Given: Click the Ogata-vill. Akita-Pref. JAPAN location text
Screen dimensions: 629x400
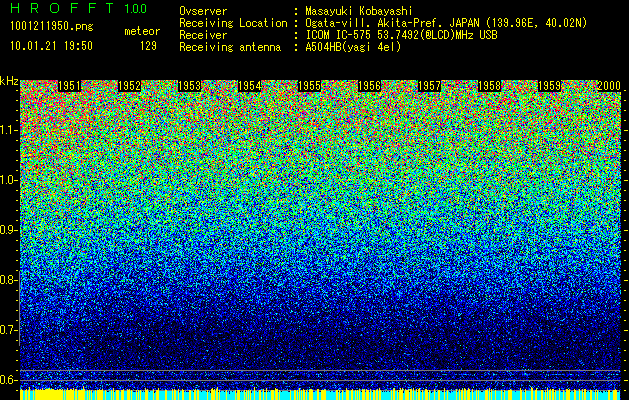Looking at the screenshot, I should (x=446, y=23).
